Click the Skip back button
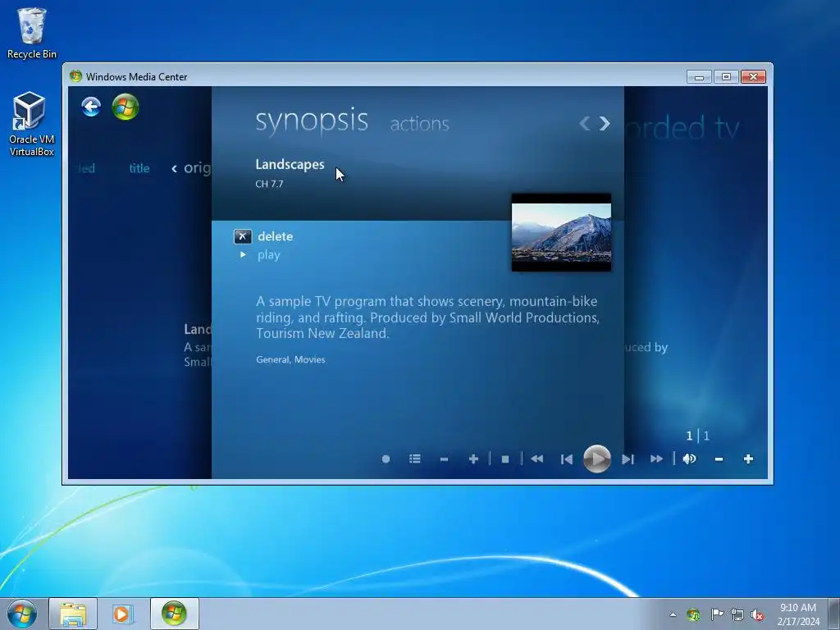The width and height of the screenshot is (840, 630). [x=566, y=459]
